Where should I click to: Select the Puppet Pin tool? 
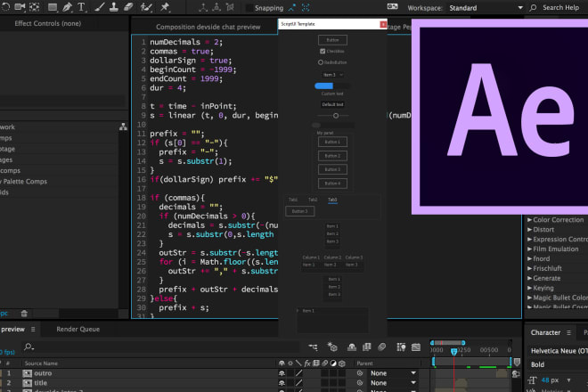tap(165, 7)
